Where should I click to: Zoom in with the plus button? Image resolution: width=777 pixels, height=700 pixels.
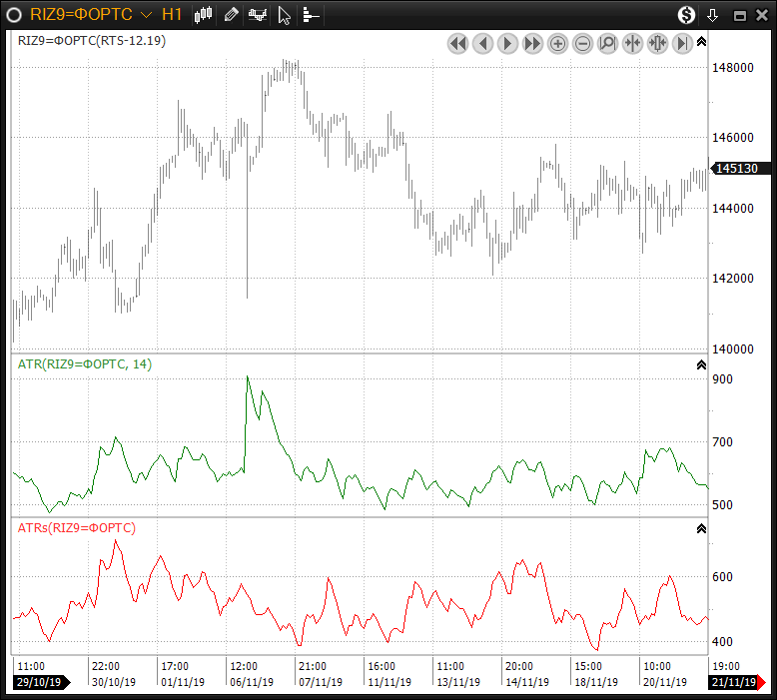[x=557, y=43]
